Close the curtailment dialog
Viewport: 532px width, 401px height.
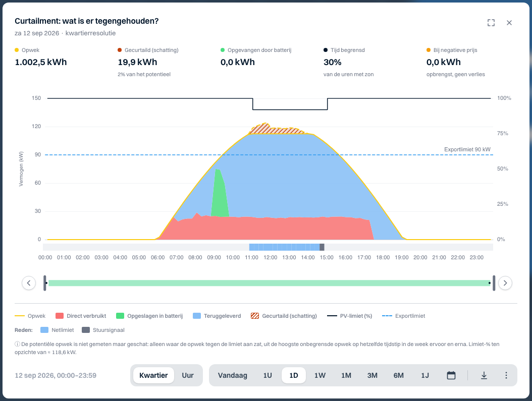point(509,23)
